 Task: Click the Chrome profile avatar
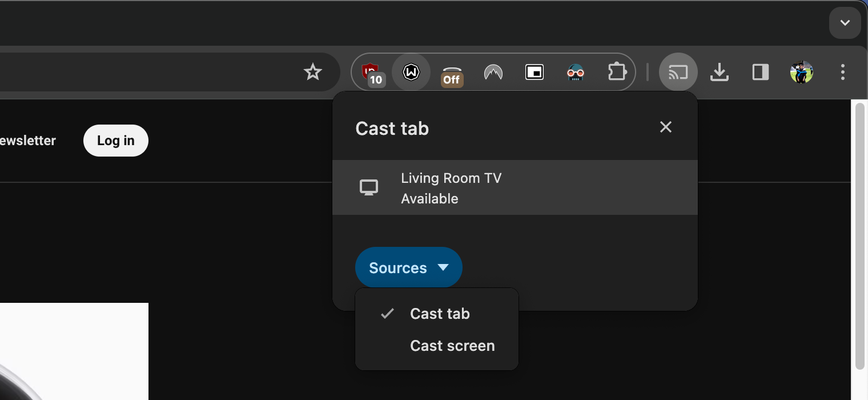[801, 72]
